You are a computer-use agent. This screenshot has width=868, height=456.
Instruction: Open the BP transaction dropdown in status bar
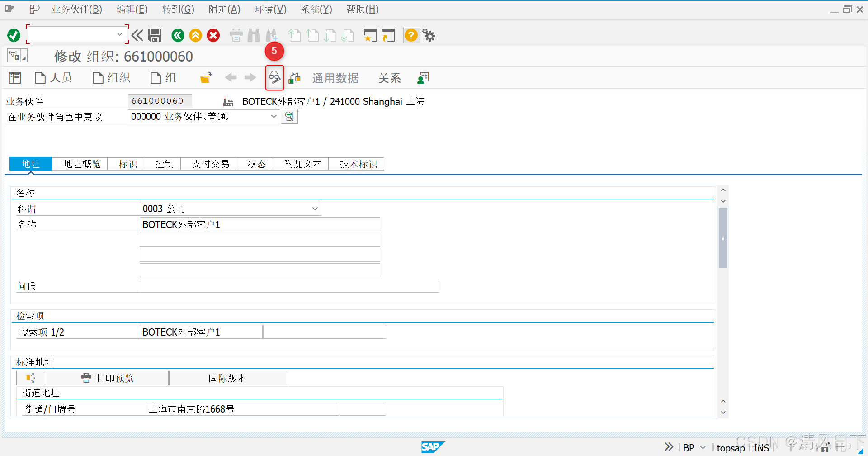click(702, 447)
